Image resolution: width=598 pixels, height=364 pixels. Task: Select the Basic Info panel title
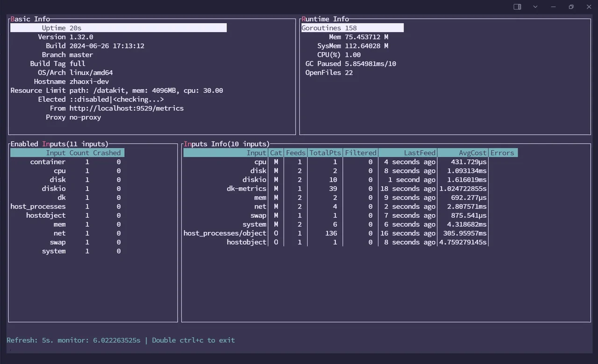(30, 19)
